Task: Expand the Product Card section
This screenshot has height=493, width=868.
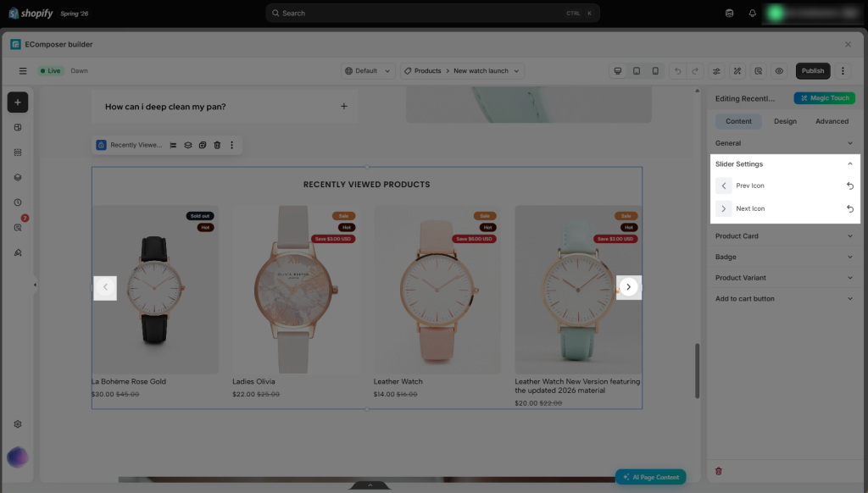Action: (784, 235)
